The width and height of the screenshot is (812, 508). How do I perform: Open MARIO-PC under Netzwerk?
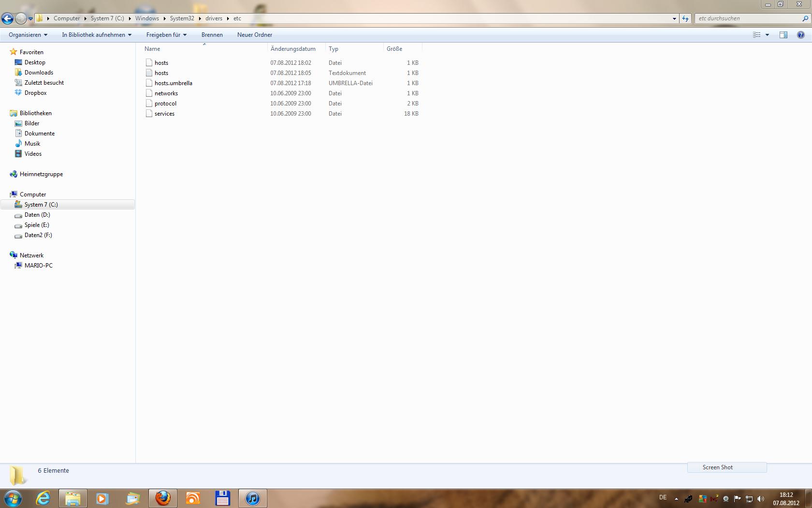pos(38,266)
